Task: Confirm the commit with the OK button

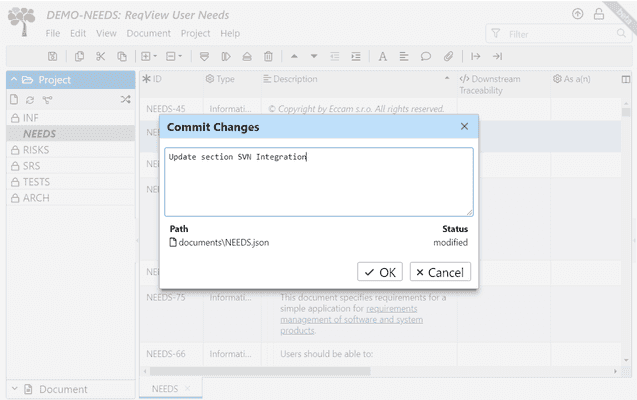Action: 379,272
